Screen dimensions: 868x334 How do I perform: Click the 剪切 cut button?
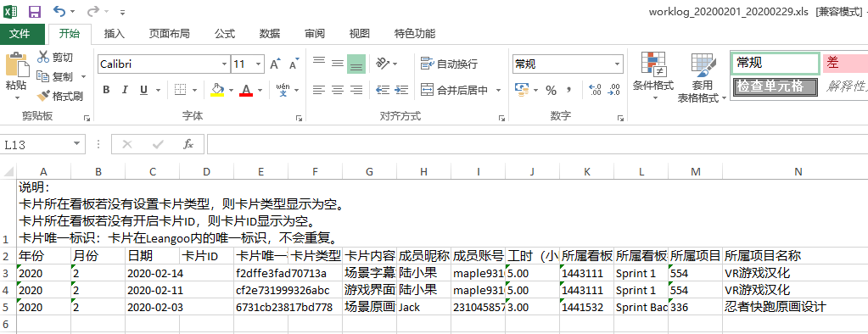(55, 58)
